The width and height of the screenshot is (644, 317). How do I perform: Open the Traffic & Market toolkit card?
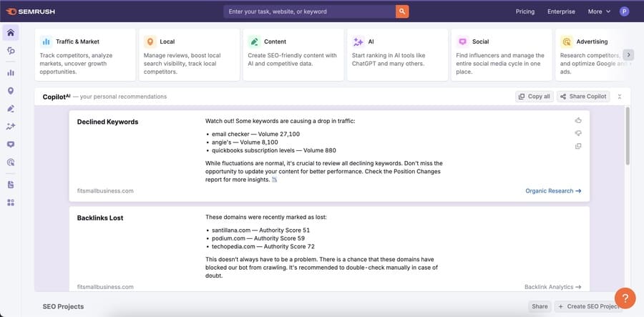(85, 54)
